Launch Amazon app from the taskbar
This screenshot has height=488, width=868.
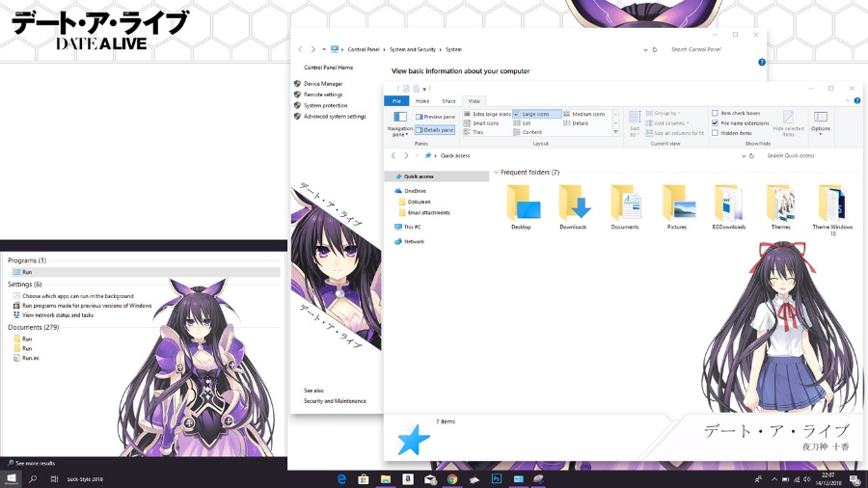pyautogui.click(x=408, y=479)
